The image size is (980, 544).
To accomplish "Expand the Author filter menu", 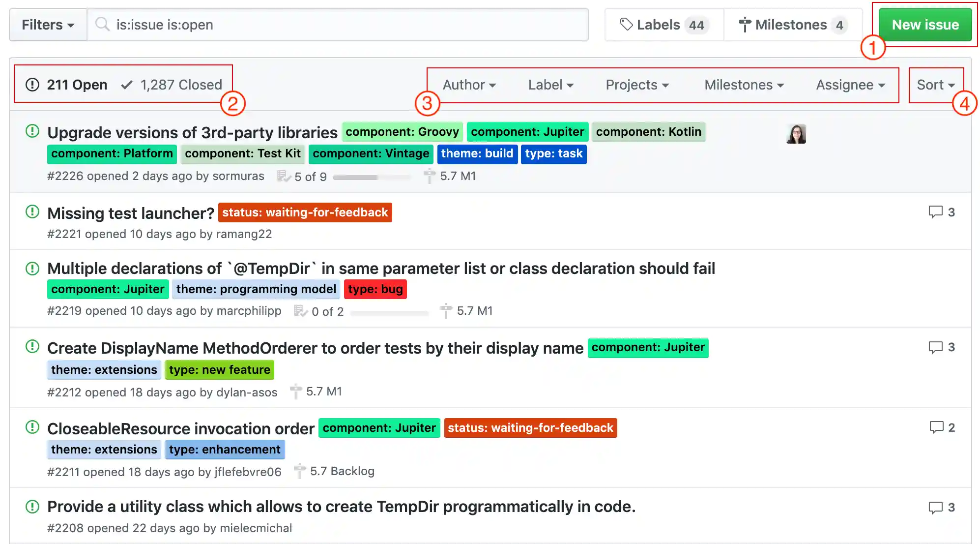I will 469,85.
